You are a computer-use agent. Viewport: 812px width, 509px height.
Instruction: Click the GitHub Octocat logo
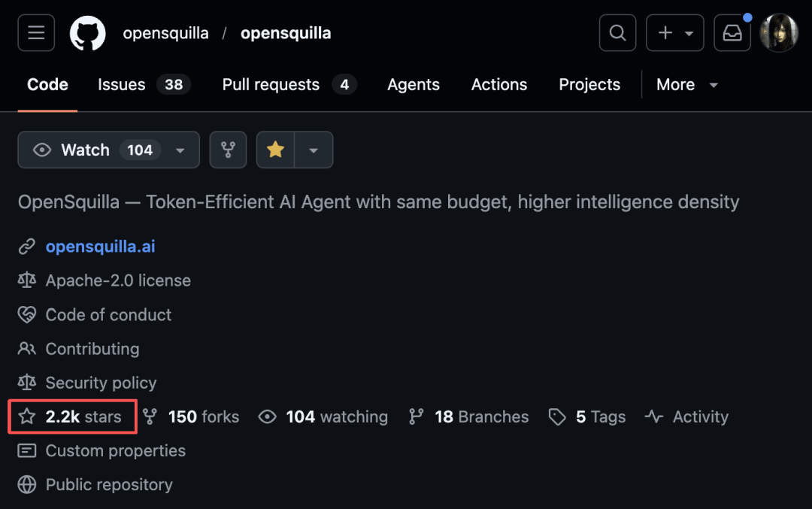click(x=87, y=33)
